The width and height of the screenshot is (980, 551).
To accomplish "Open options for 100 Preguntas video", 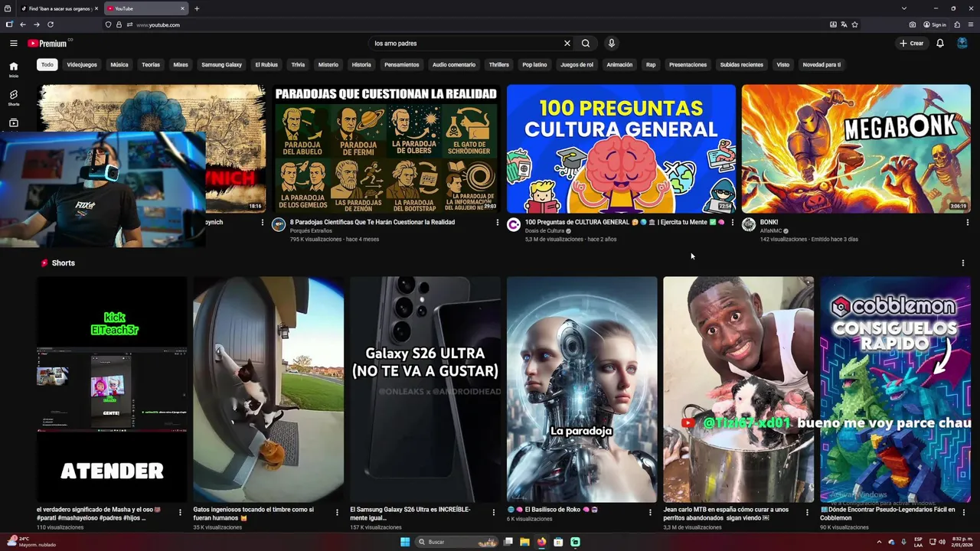I will point(732,223).
